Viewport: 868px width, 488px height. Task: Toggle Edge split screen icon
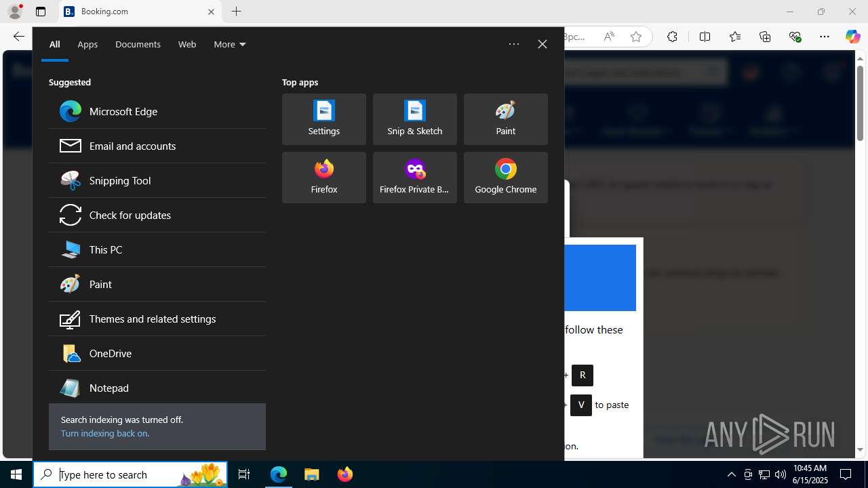(x=705, y=37)
